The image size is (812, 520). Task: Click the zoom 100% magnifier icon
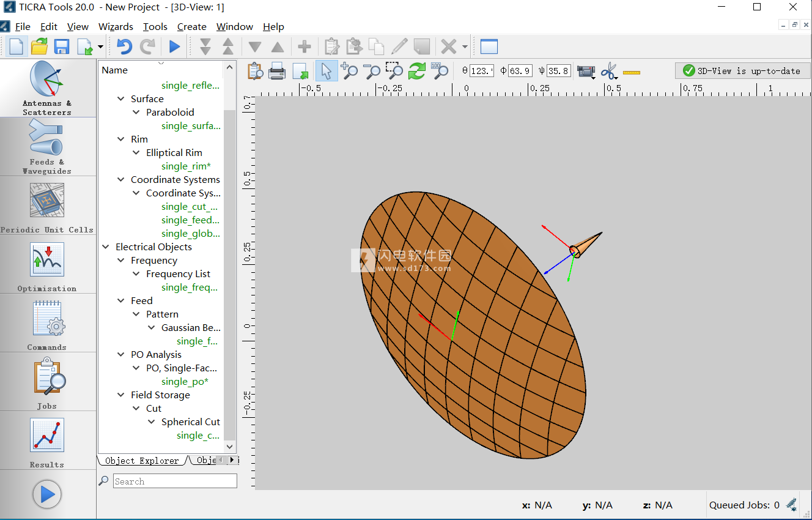tap(439, 71)
